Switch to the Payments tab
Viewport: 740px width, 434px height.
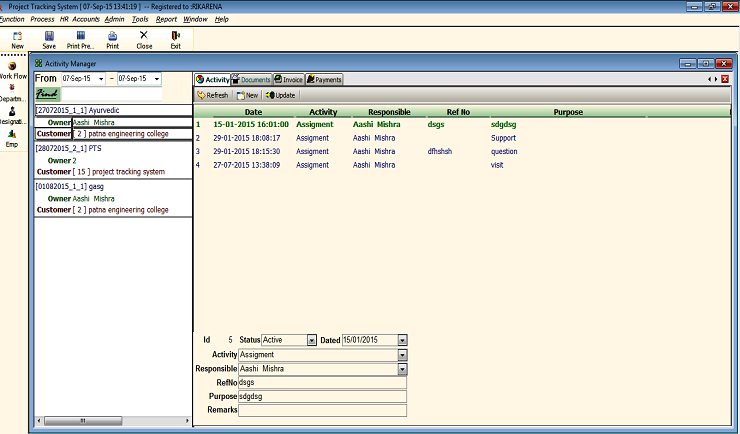pyautogui.click(x=324, y=79)
